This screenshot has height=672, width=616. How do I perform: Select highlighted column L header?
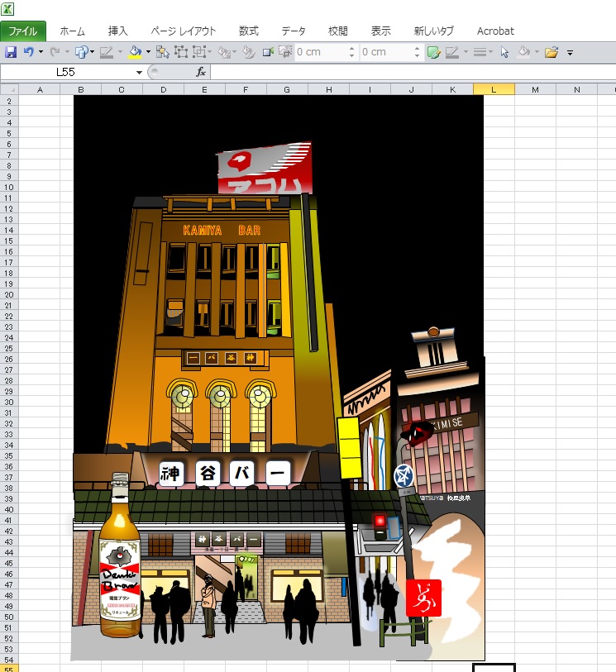click(x=494, y=89)
